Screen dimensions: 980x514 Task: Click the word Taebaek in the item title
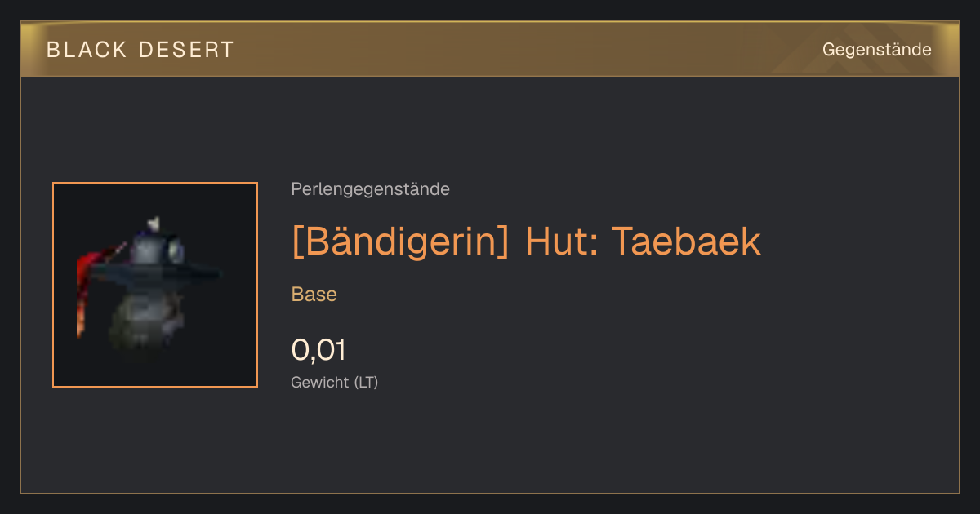(686, 241)
